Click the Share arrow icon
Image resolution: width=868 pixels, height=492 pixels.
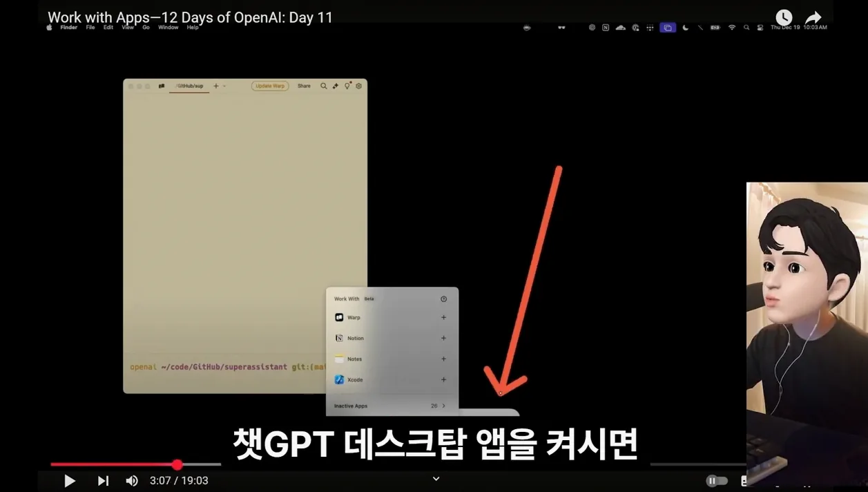[x=813, y=18]
